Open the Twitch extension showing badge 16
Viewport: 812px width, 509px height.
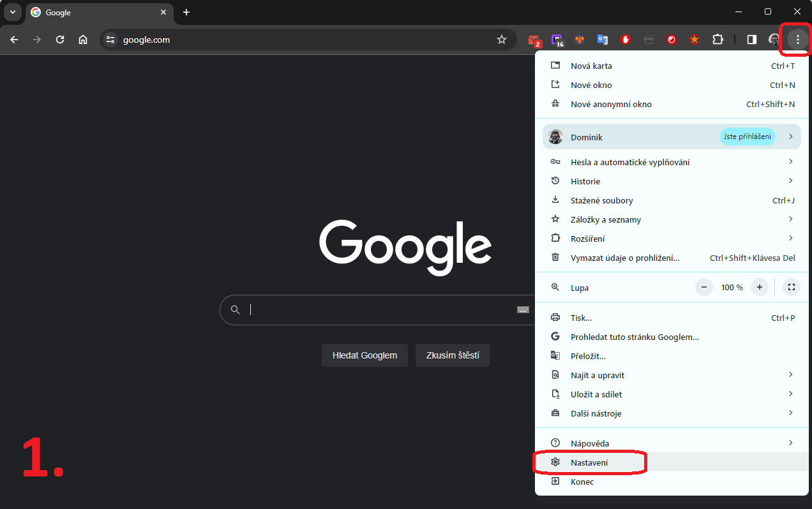click(x=557, y=40)
